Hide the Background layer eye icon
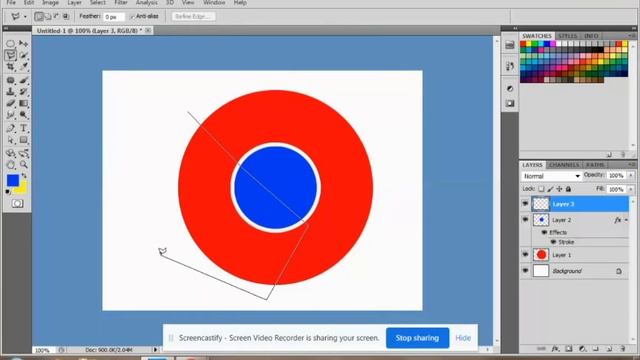This screenshot has width=640, height=360. [x=525, y=271]
